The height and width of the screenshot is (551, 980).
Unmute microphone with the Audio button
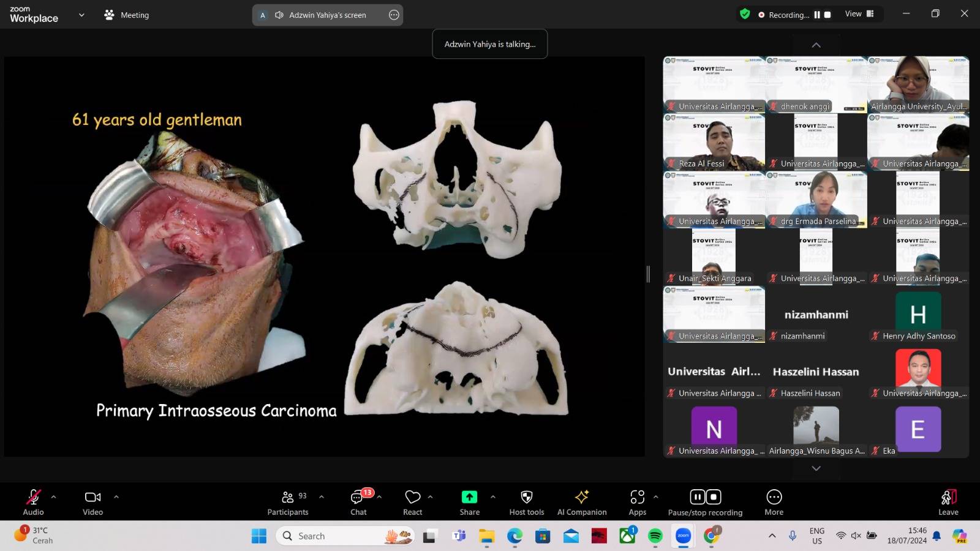coord(33,502)
